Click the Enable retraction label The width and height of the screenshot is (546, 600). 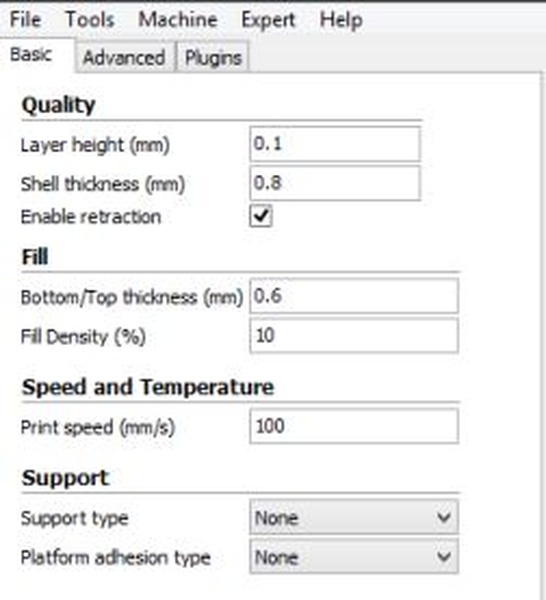[x=91, y=217]
